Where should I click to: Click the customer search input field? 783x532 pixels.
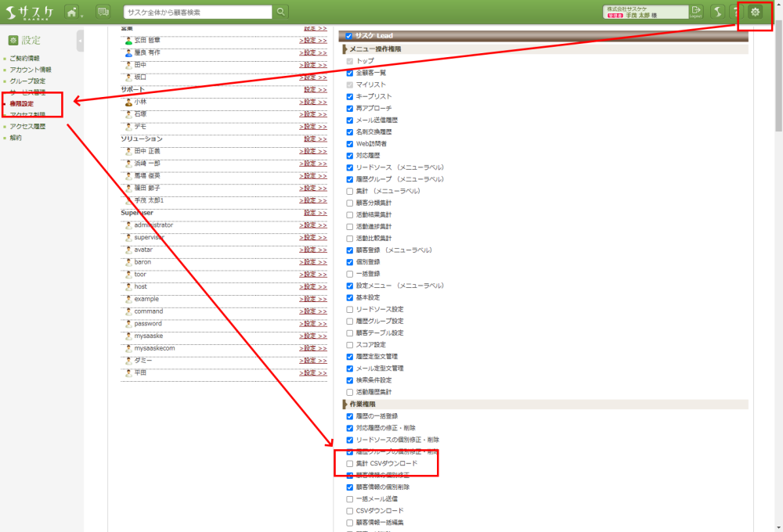198,12
